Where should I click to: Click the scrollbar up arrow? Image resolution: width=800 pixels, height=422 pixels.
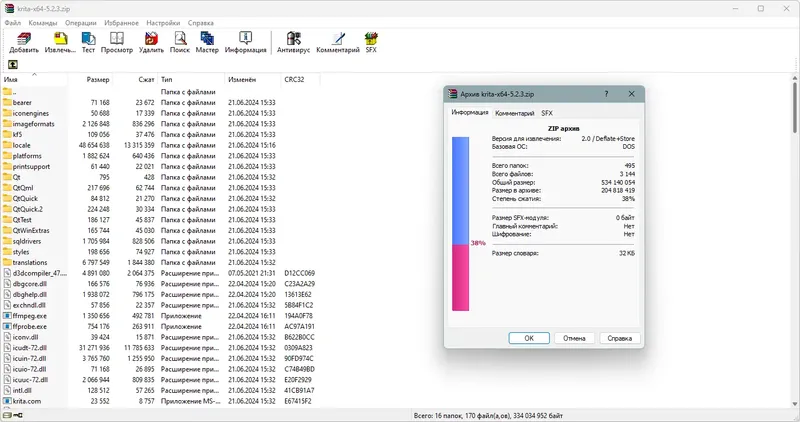(794, 78)
